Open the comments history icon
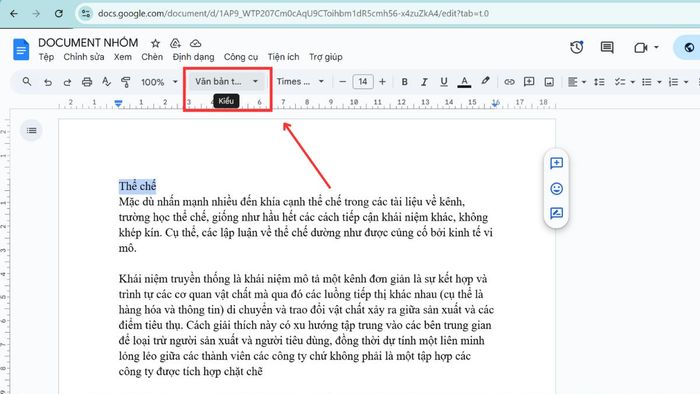The image size is (700, 394). (607, 47)
